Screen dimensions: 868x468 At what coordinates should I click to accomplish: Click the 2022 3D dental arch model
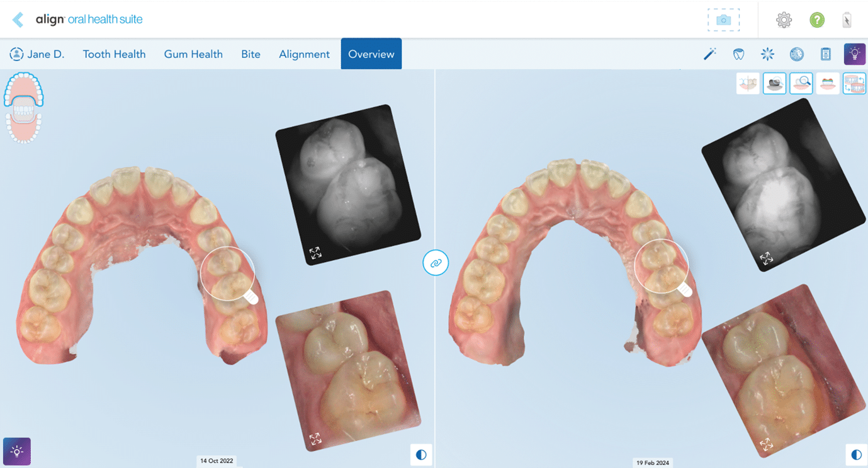[141, 265]
